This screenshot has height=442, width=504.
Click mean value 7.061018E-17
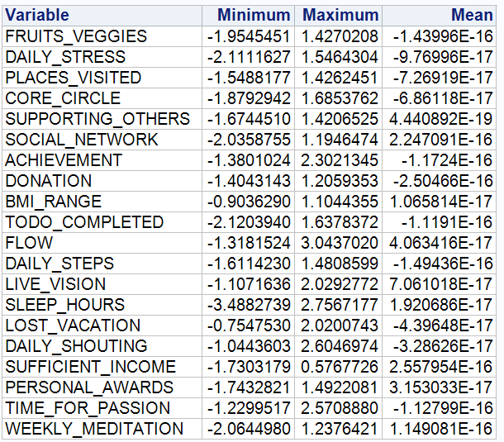[439, 284]
